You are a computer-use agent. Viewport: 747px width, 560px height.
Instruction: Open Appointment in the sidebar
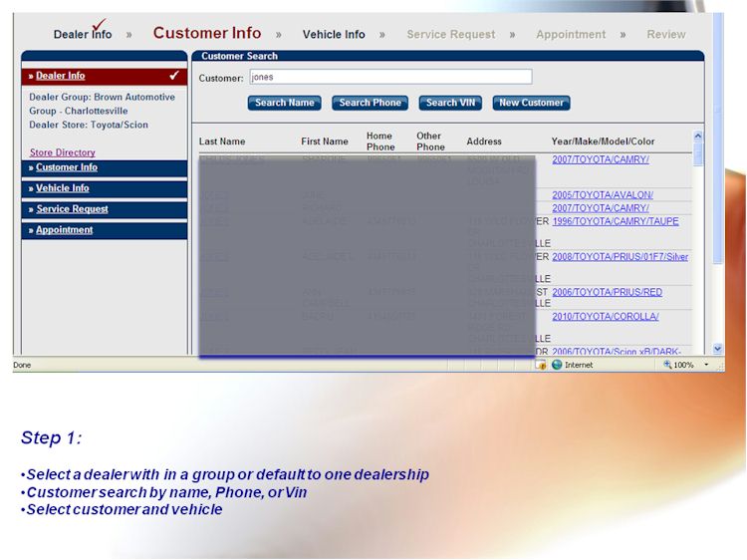[x=65, y=230]
